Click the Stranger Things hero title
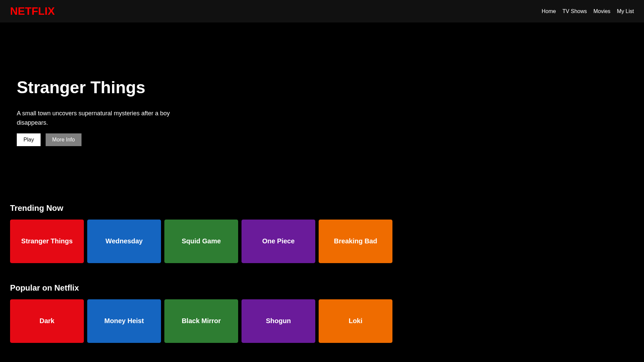 [81, 87]
